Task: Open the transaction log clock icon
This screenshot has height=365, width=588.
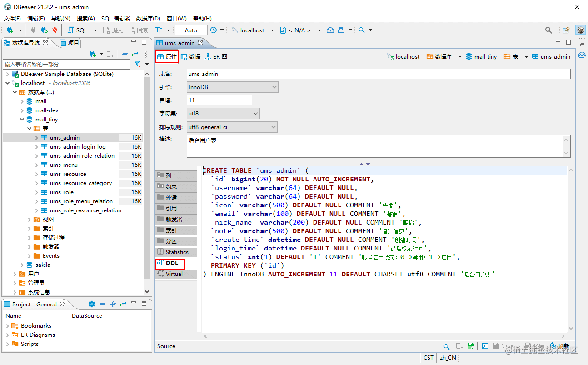Action: [213, 30]
